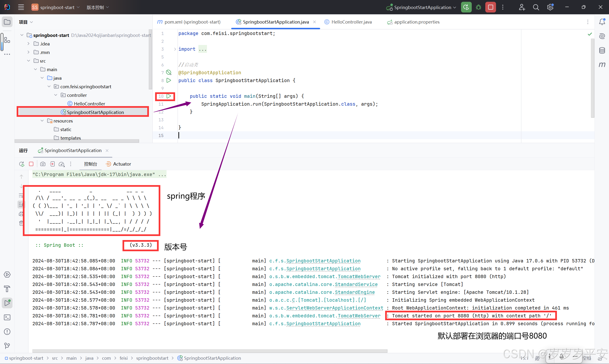Click StandardEngine link in console log
Viewport: 609px width, 364px height.
click(355, 292)
